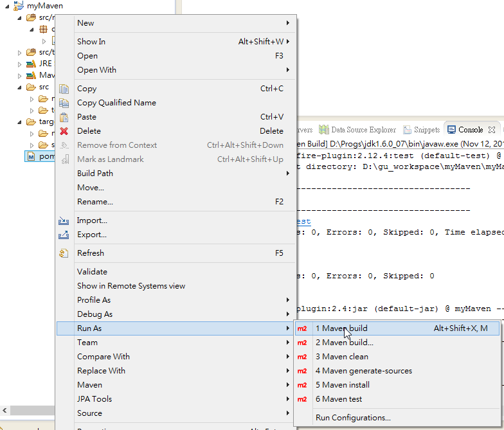The width and height of the screenshot is (504, 430).
Task: Click m2 icon beside 2 Maven build...
Action: coord(302,343)
